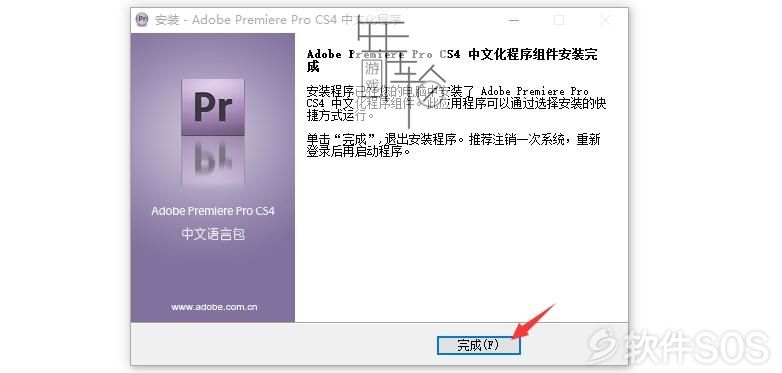Click the small Pr icon in title bar
Viewport: 782px width, 373px height.
tap(142, 19)
